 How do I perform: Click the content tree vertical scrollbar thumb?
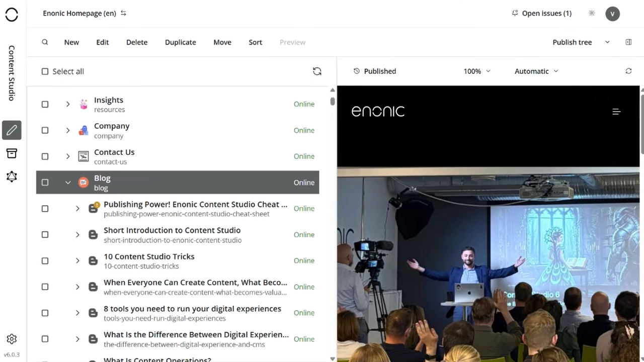[x=333, y=101]
